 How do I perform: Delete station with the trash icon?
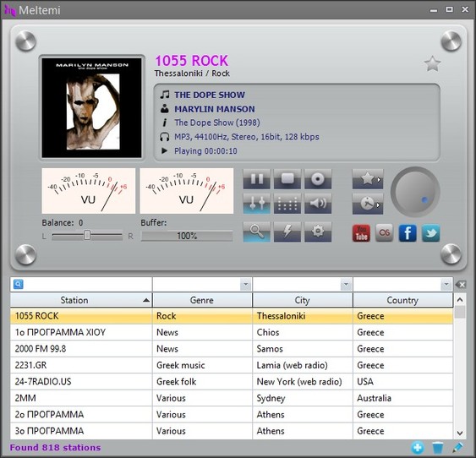[x=437, y=448]
